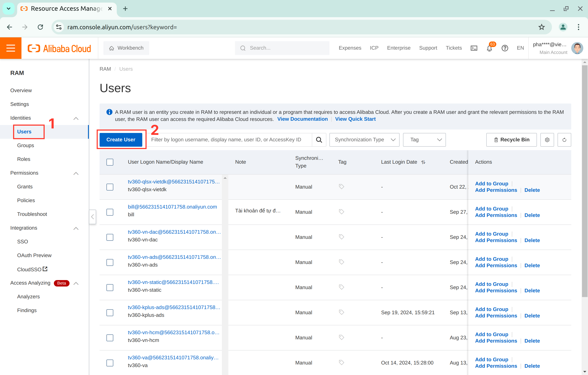Open Chrome profile icon
This screenshot has height=375, width=588.
563,27
